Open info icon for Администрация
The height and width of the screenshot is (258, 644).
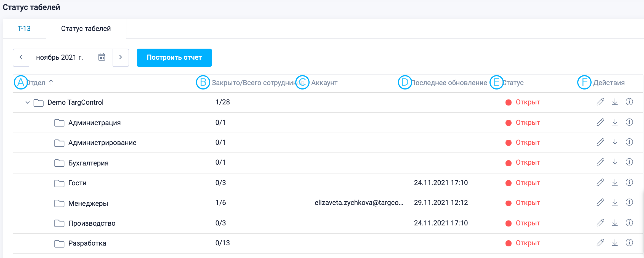click(629, 122)
